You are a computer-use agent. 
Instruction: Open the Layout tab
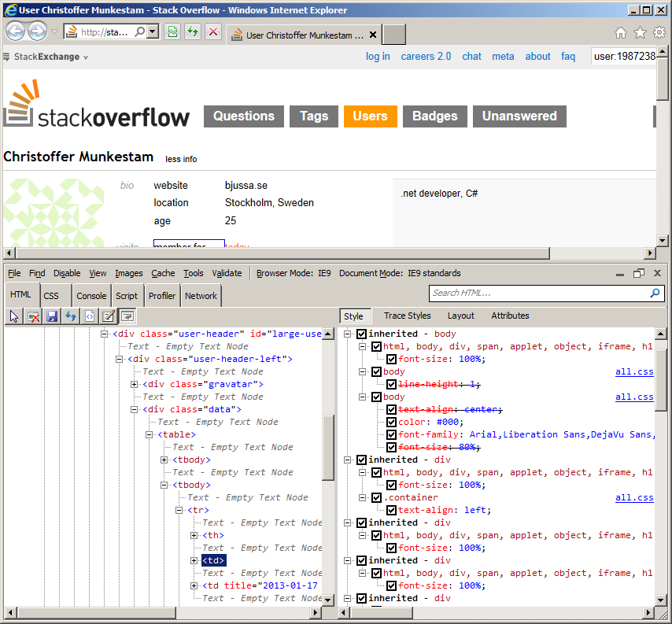coord(460,316)
